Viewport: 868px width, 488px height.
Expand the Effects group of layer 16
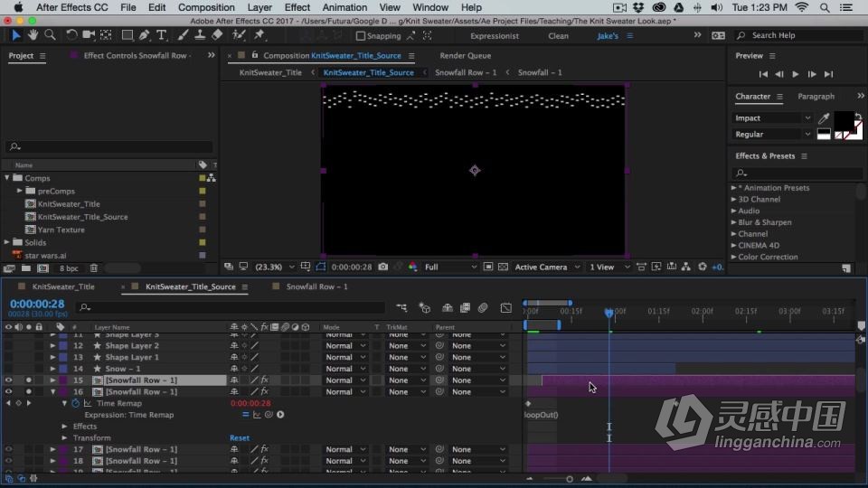point(65,426)
